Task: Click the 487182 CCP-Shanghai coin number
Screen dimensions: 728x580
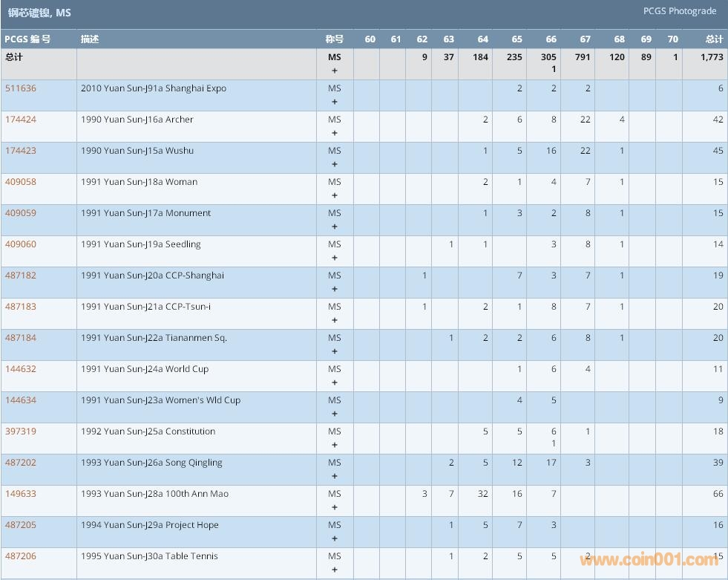Action: pos(21,276)
